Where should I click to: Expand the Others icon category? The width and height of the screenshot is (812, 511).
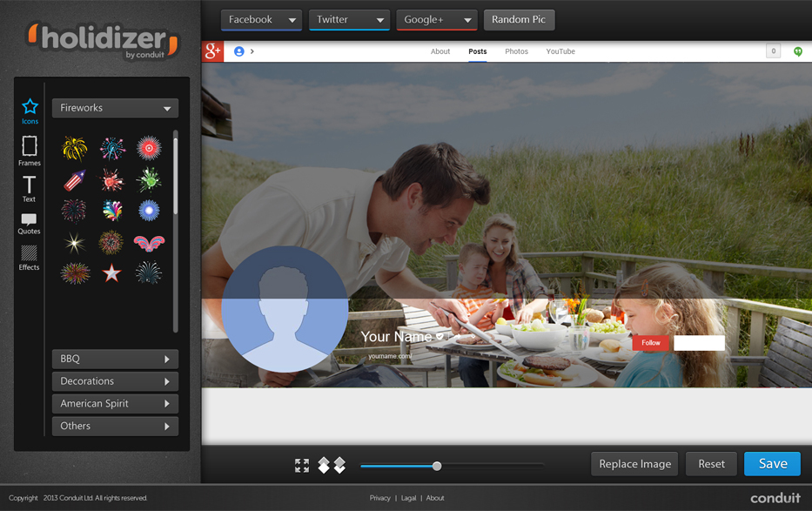(x=116, y=426)
